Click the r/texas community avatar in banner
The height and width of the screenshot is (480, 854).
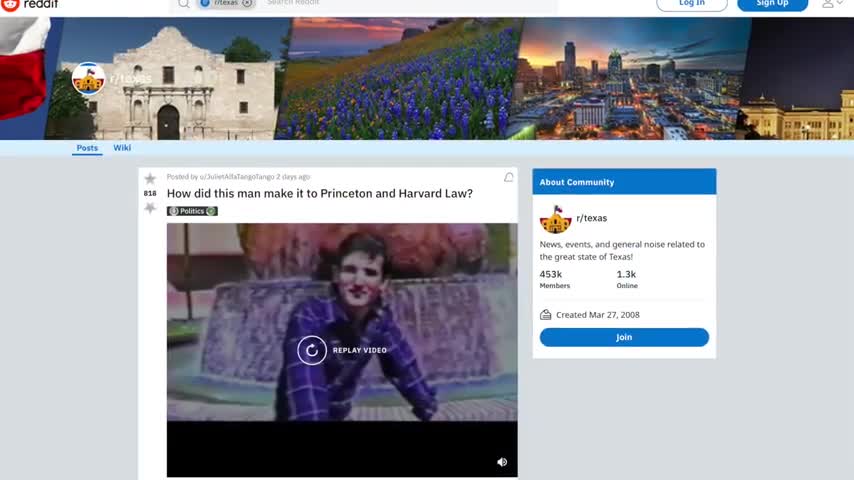click(x=88, y=79)
